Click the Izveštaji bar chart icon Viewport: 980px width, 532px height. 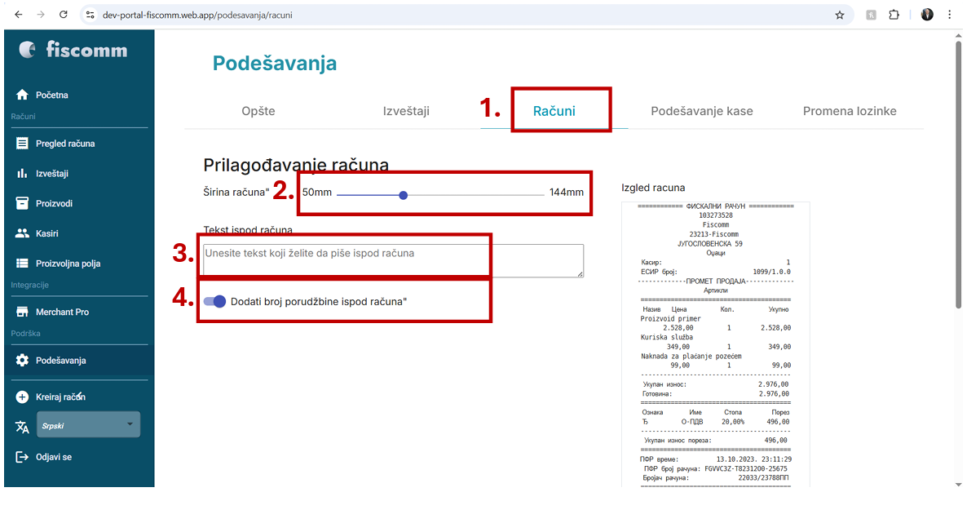pos(22,174)
